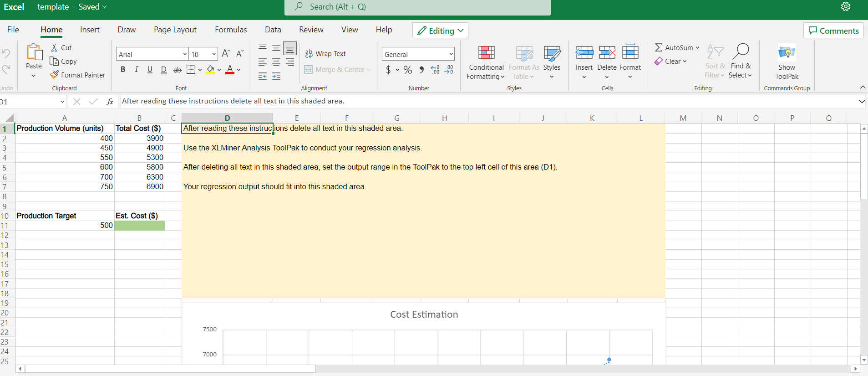Select the Format Painter brush
This screenshot has height=376, width=868.
click(x=55, y=75)
